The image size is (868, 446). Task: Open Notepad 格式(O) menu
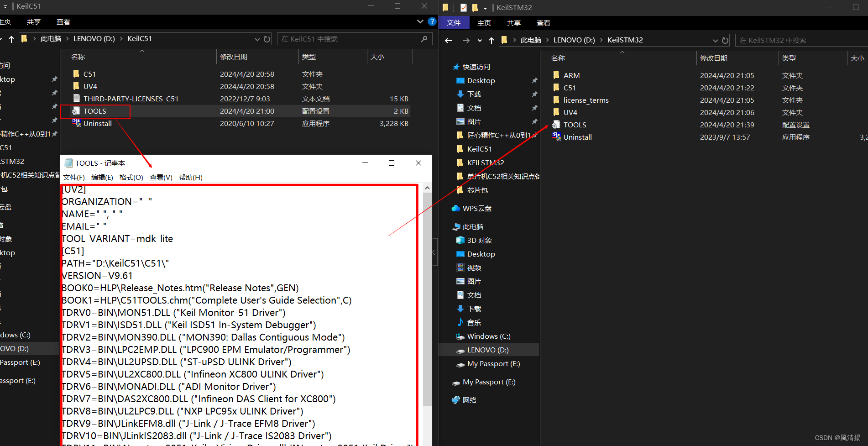point(131,177)
